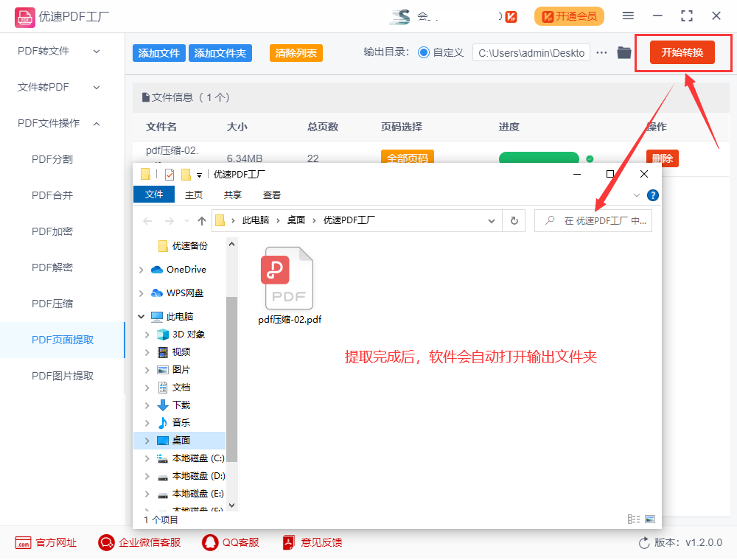Switch to the 共享 ribbon tab

tap(233, 195)
